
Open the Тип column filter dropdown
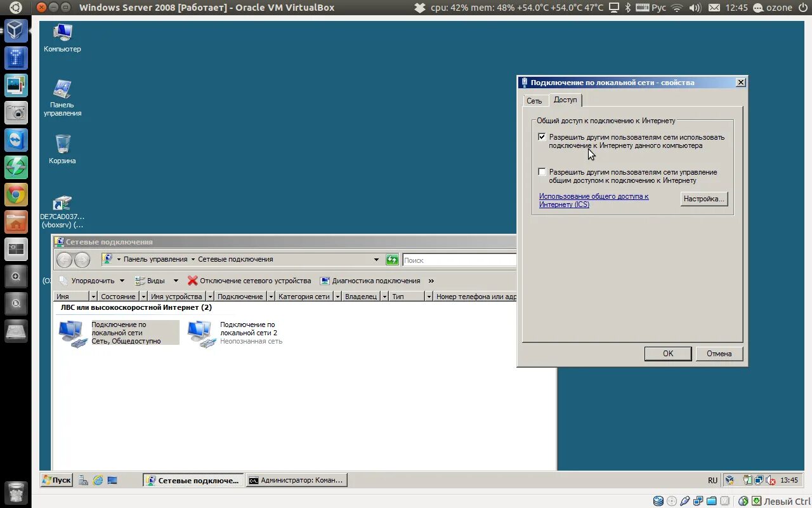tap(429, 297)
